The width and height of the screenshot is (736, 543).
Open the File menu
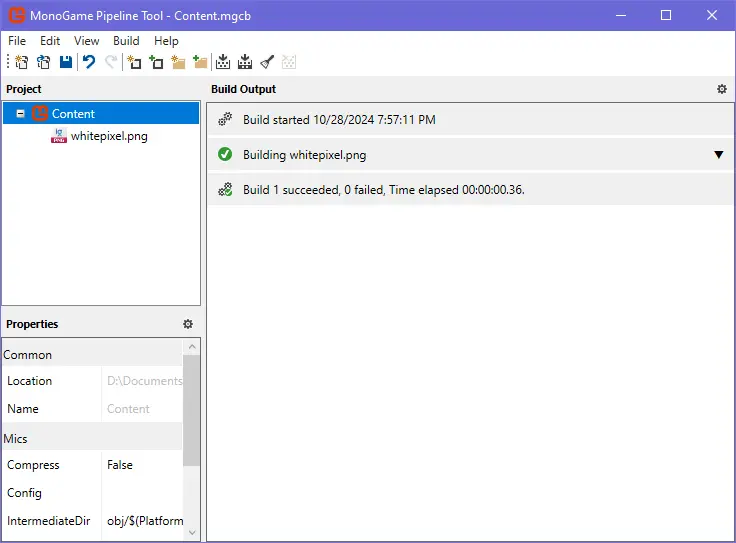pyautogui.click(x=17, y=41)
